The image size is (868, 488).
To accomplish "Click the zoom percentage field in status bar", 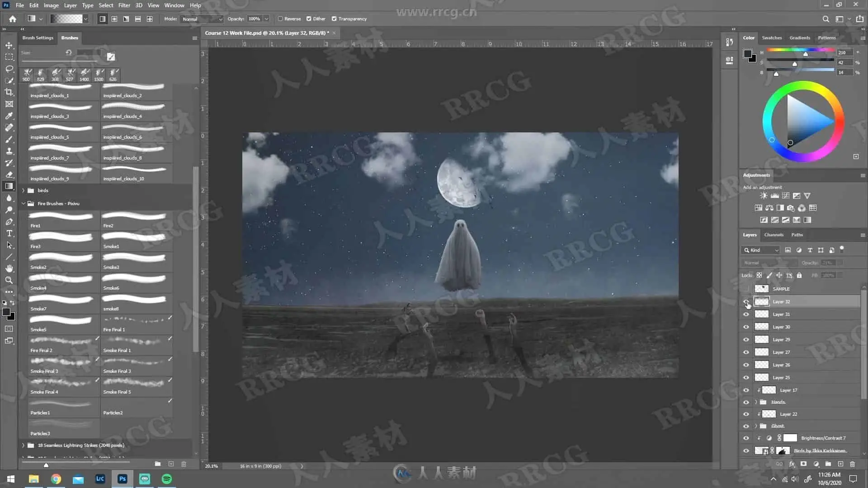I will click(212, 466).
